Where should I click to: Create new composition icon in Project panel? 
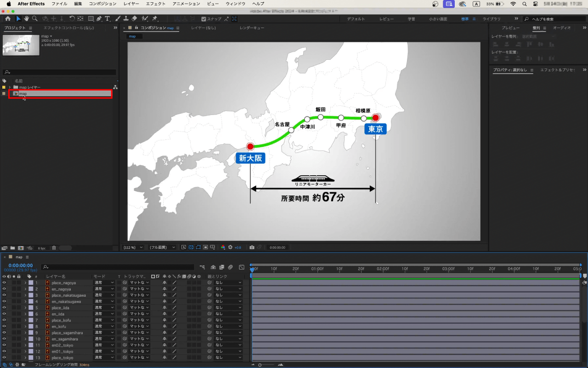tap(21, 248)
